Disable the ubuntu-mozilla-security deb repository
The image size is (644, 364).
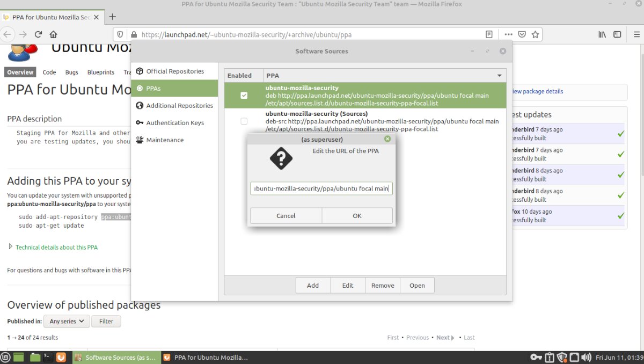coord(244,94)
